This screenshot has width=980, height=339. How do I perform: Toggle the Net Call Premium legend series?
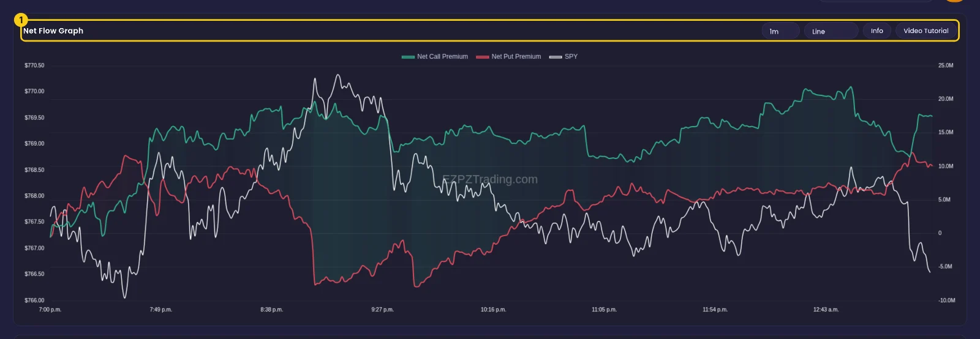(x=435, y=56)
